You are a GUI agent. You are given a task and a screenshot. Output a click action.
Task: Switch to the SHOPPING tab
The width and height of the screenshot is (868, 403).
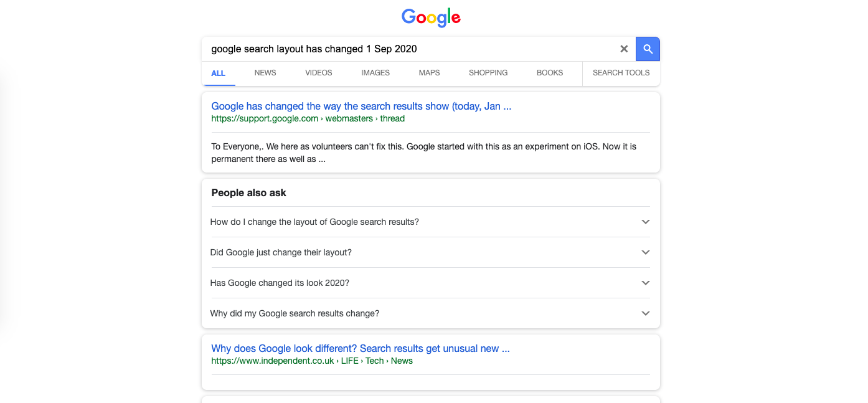pos(488,73)
